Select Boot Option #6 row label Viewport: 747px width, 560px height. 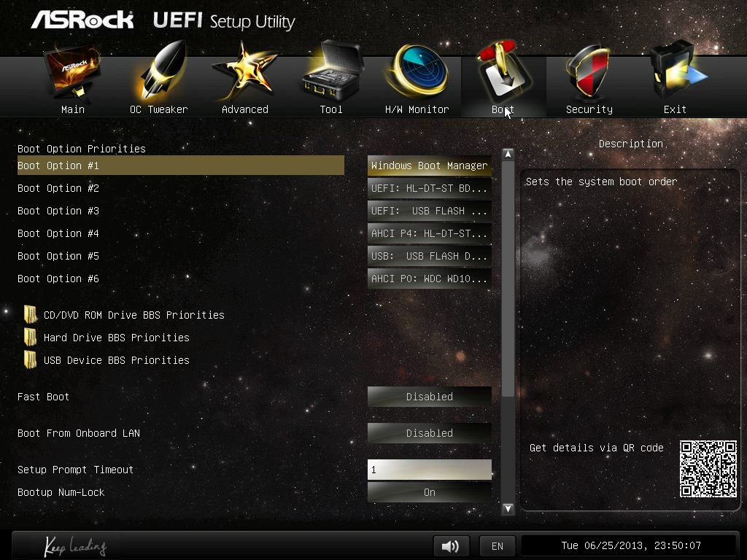58,279
